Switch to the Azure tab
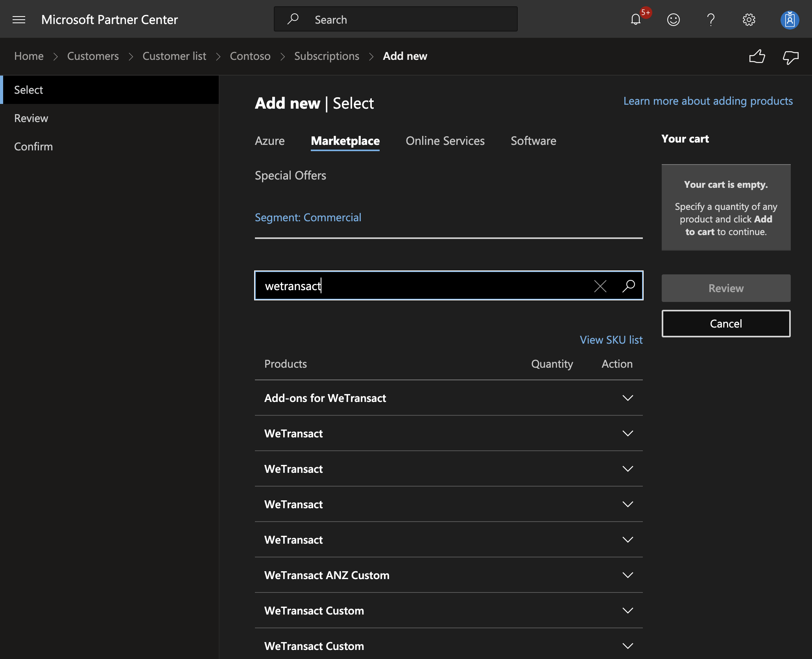This screenshot has height=659, width=812. (x=269, y=141)
